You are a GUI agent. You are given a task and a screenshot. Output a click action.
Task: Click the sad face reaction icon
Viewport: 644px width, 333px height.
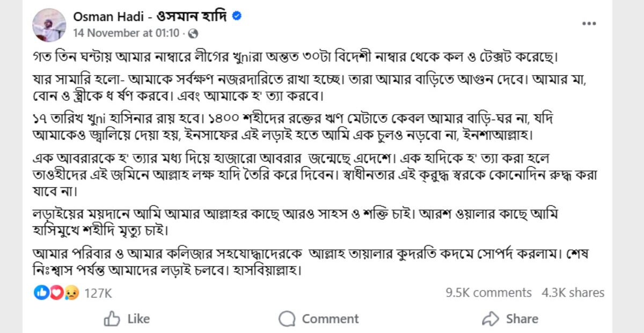(71, 292)
